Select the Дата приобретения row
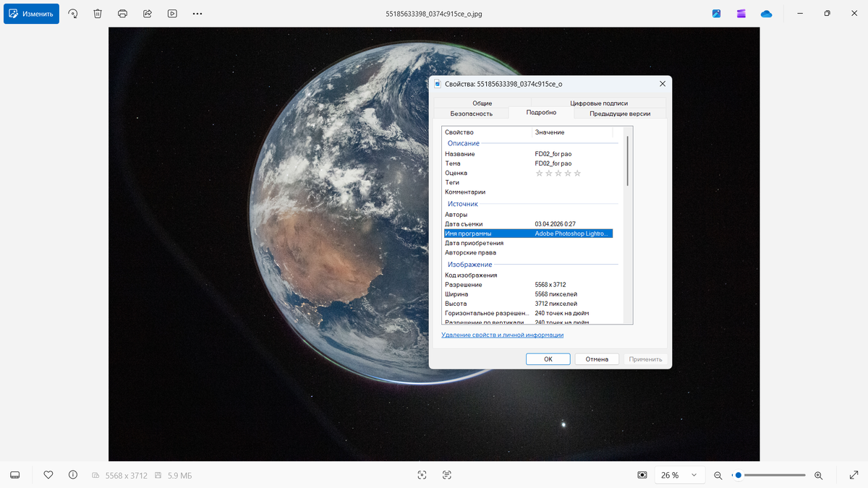Screen dimensions: 868x488 (528, 243)
